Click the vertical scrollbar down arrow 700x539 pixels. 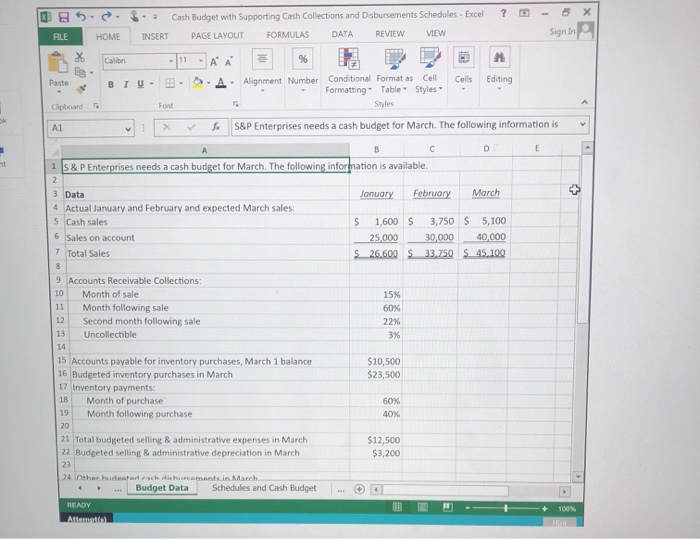click(x=578, y=476)
